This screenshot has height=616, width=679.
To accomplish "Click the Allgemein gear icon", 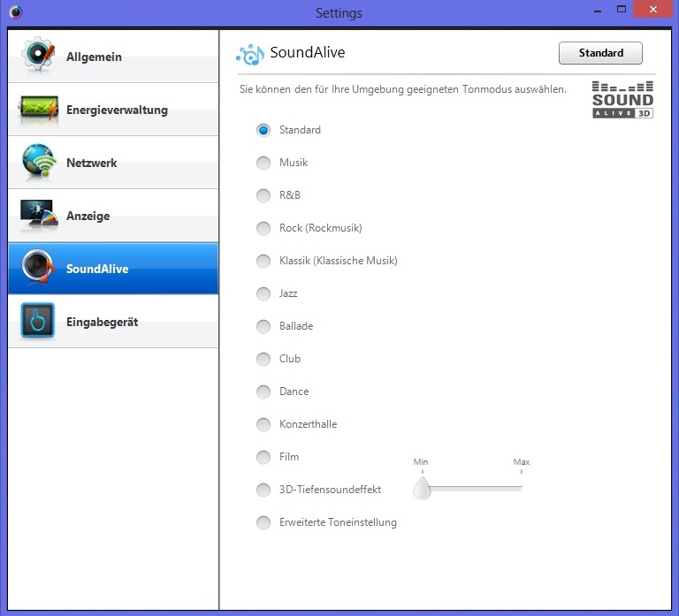I will tap(39, 56).
